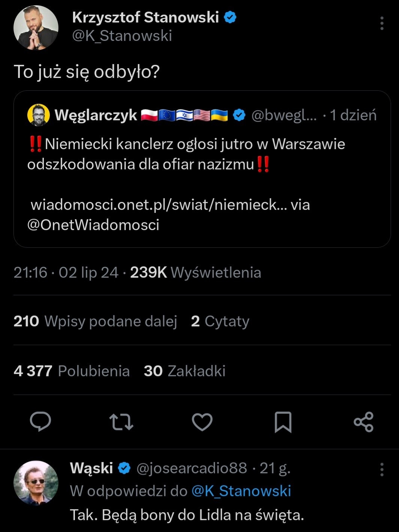Show the 4 377 Polubienia list
Viewport: 399px width, 532px height.
coord(72,371)
